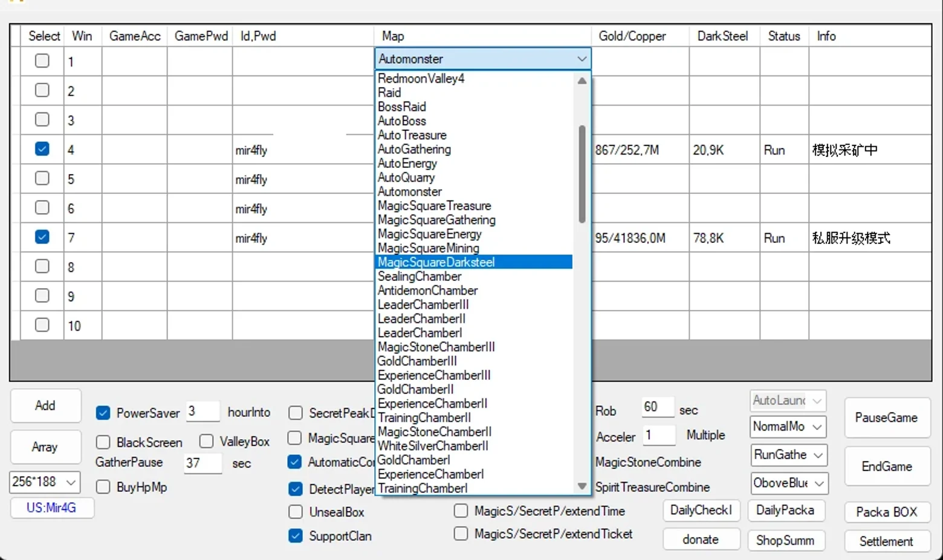Open the US:Mir4G link

(x=51, y=507)
